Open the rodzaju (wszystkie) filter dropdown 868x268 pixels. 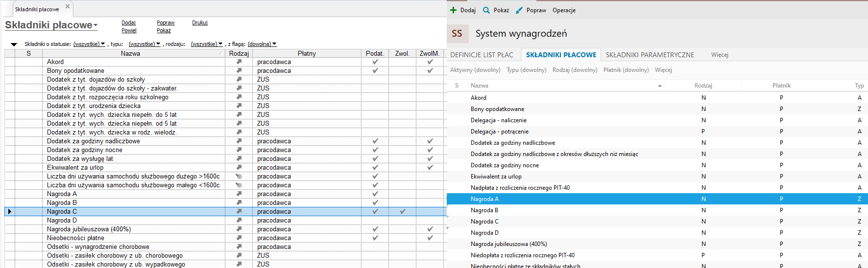tap(207, 44)
